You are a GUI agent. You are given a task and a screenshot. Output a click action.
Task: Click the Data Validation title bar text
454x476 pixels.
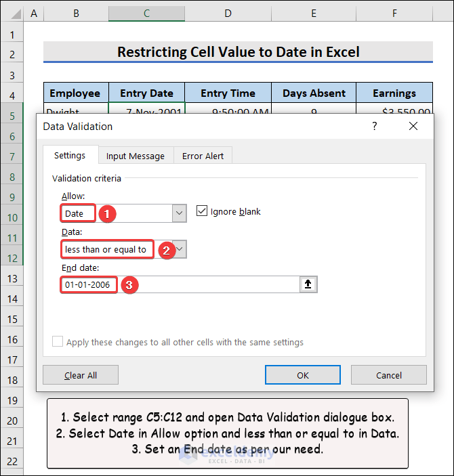point(78,127)
